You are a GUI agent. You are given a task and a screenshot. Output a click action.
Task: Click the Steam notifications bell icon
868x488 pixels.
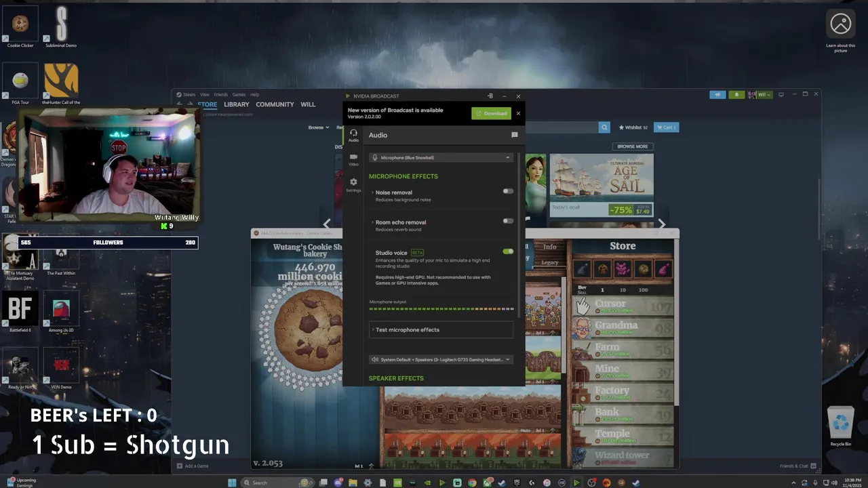coord(736,95)
